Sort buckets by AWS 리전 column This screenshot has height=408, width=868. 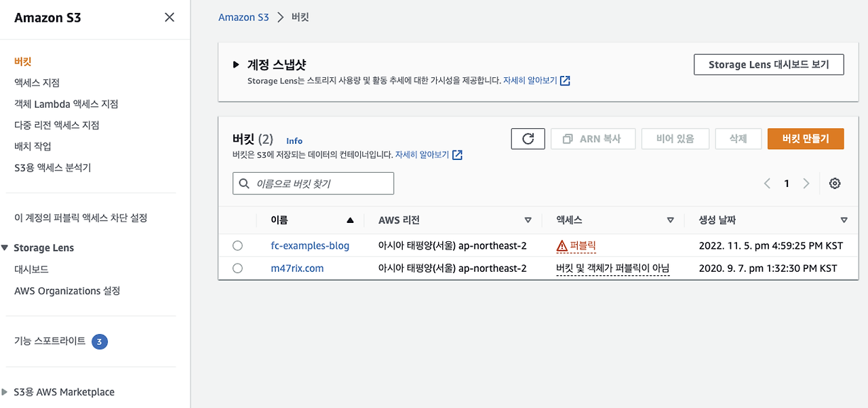pos(528,220)
